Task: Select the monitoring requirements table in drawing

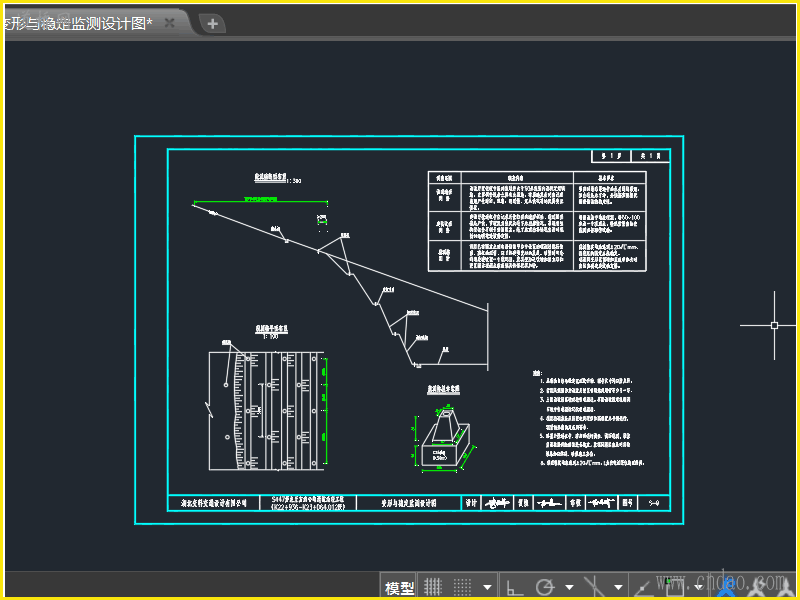Action: [538, 221]
